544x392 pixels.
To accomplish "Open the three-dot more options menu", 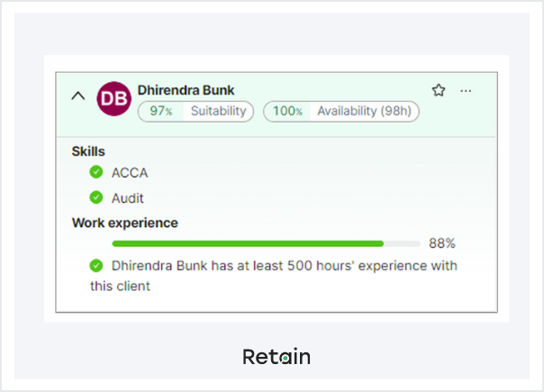I will click(466, 90).
